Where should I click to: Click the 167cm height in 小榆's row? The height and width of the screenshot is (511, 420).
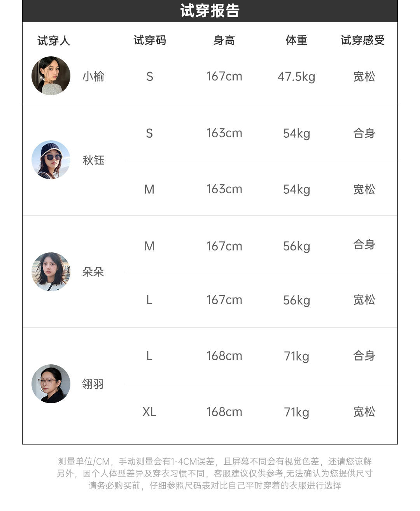pos(224,76)
